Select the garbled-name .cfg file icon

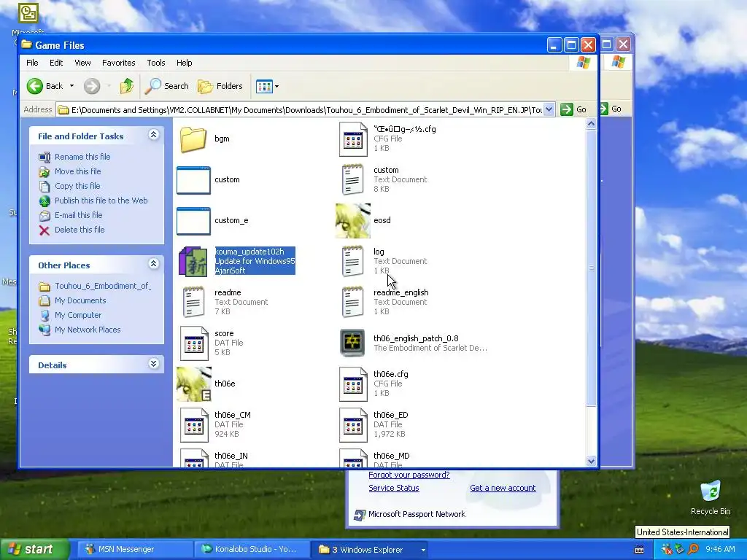click(x=353, y=139)
